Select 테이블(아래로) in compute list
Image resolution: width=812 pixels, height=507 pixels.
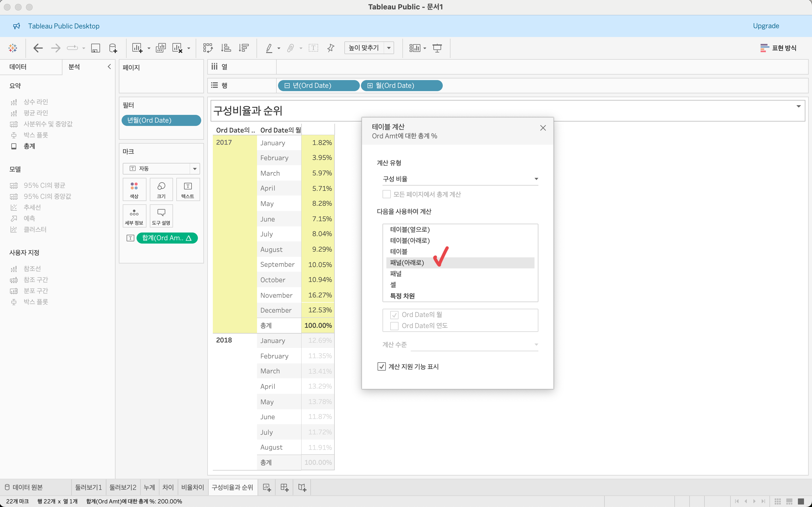[410, 241]
